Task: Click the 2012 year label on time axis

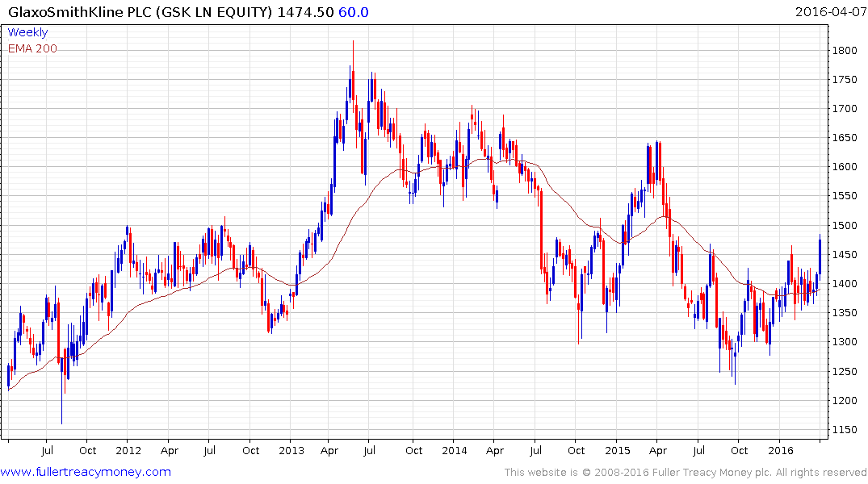Action: click(x=128, y=450)
